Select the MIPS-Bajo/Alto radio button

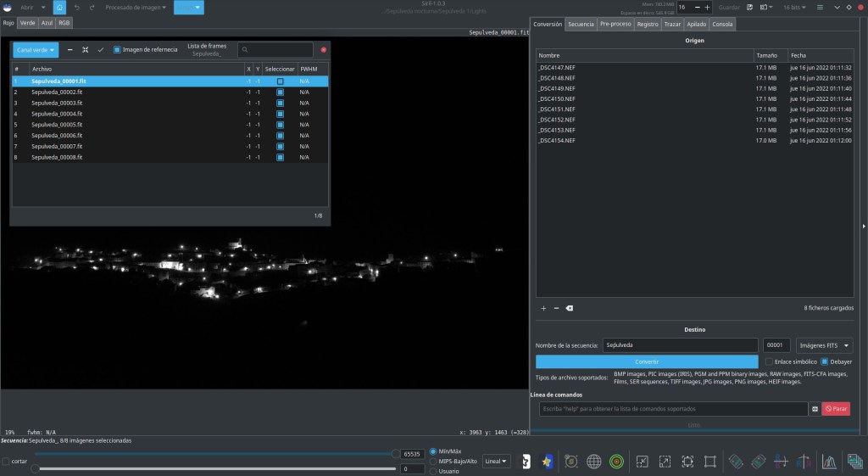pyautogui.click(x=435, y=461)
